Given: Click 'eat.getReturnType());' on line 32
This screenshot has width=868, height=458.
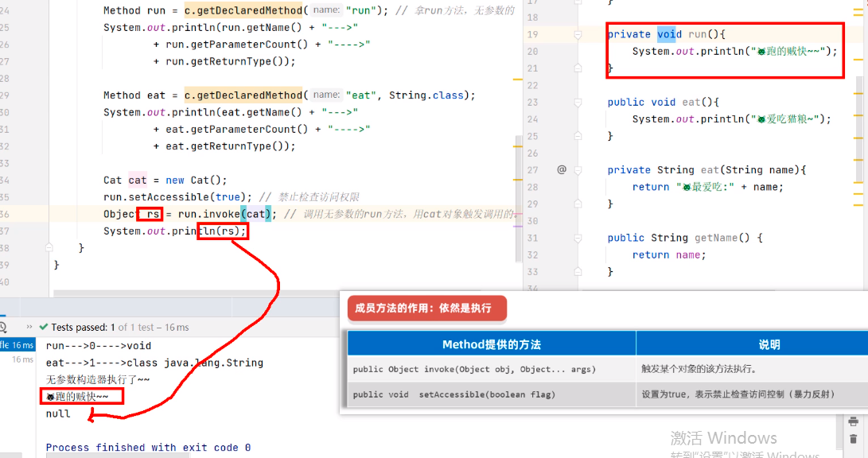Looking at the screenshot, I should click(x=230, y=146).
